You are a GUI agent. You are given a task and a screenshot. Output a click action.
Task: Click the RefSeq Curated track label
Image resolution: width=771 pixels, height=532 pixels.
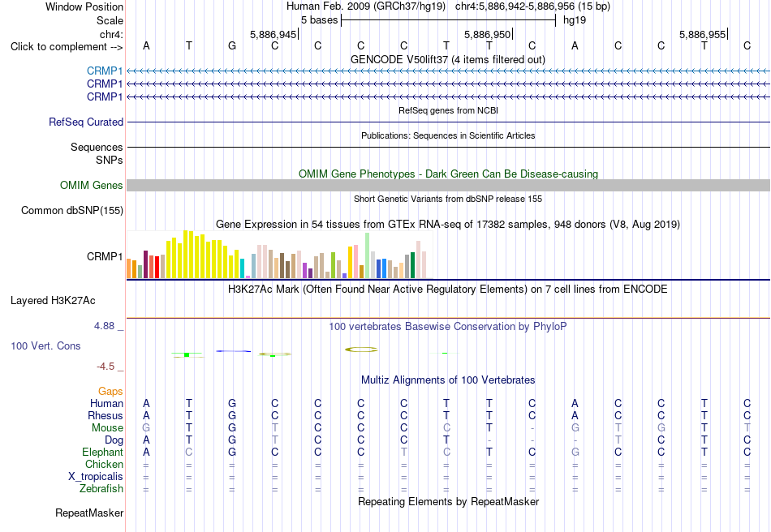85,122
